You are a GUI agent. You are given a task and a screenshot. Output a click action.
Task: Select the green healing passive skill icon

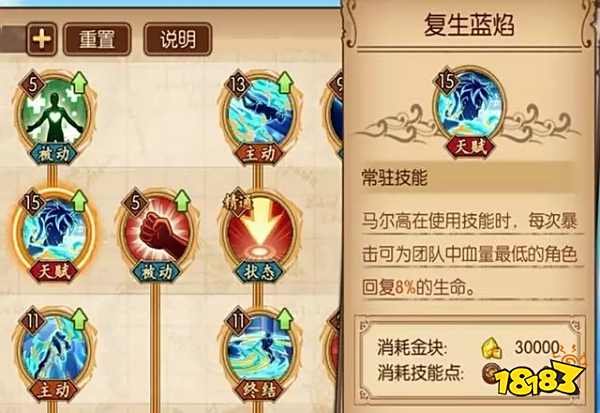pyautogui.click(x=54, y=115)
